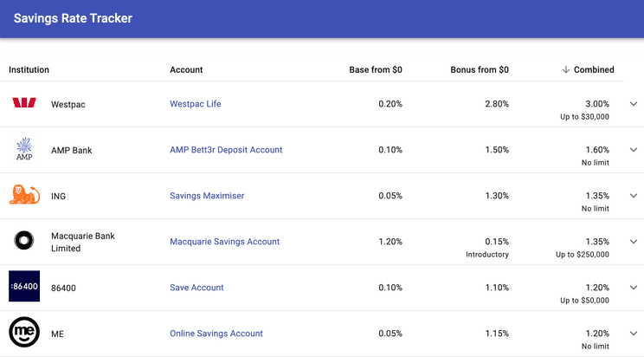Click AMP Bank's 1.50% bonus rate
The height and width of the screenshot is (357, 644).
click(497, 150)
